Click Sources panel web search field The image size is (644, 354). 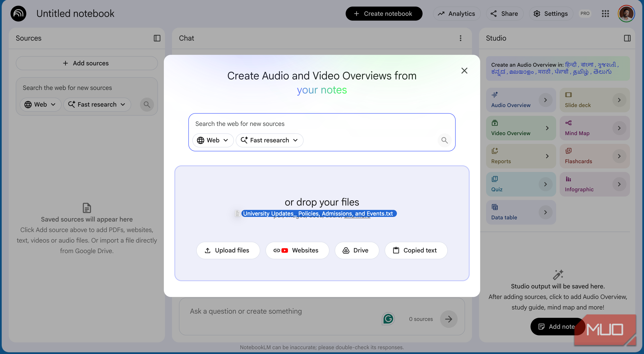[x=87, y=88]
